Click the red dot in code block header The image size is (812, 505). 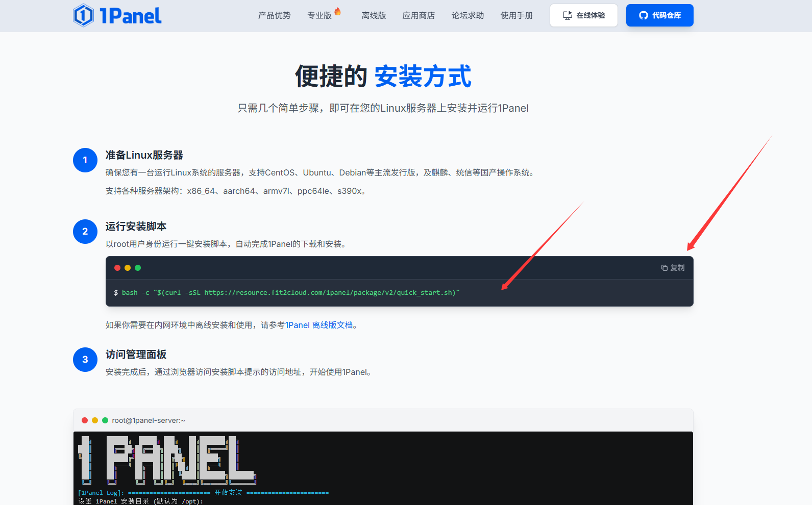pos(117,268)
